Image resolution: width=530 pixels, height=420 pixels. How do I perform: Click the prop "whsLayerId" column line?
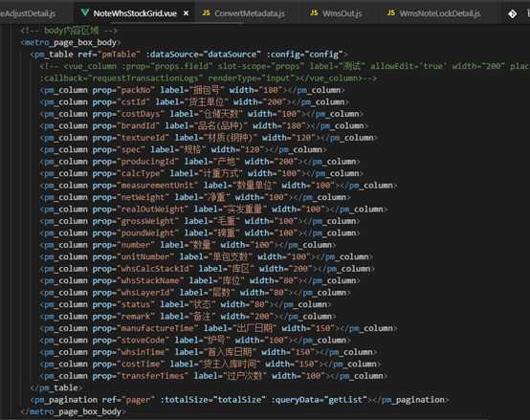pos(195,293)
